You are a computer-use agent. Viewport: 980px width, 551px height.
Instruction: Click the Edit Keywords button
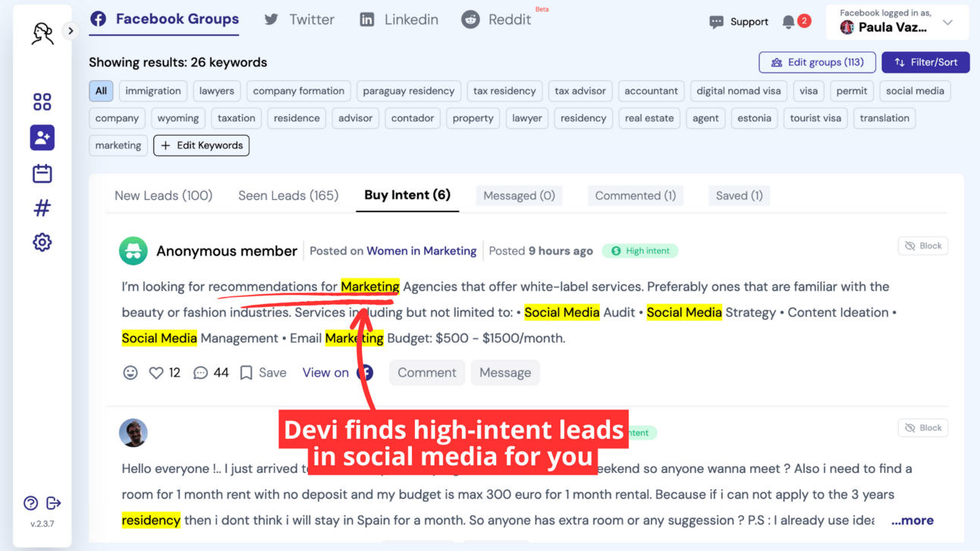pos(201,146)
